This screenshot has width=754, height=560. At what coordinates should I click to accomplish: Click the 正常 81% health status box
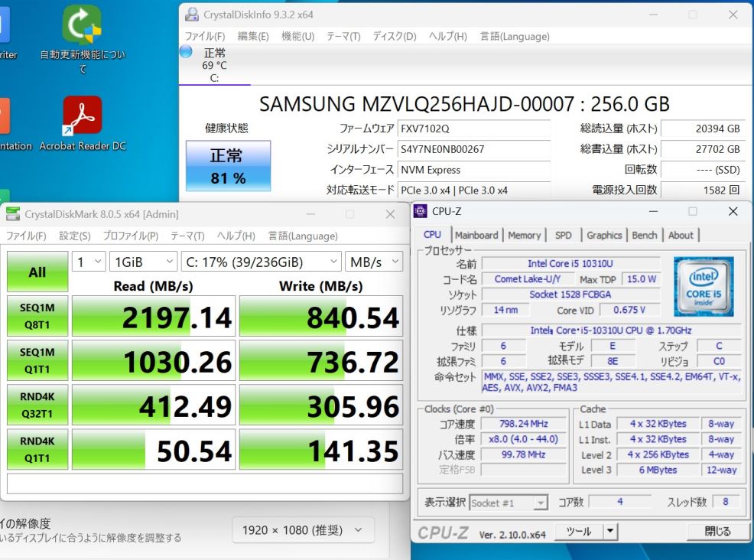(x=228, y=167)
